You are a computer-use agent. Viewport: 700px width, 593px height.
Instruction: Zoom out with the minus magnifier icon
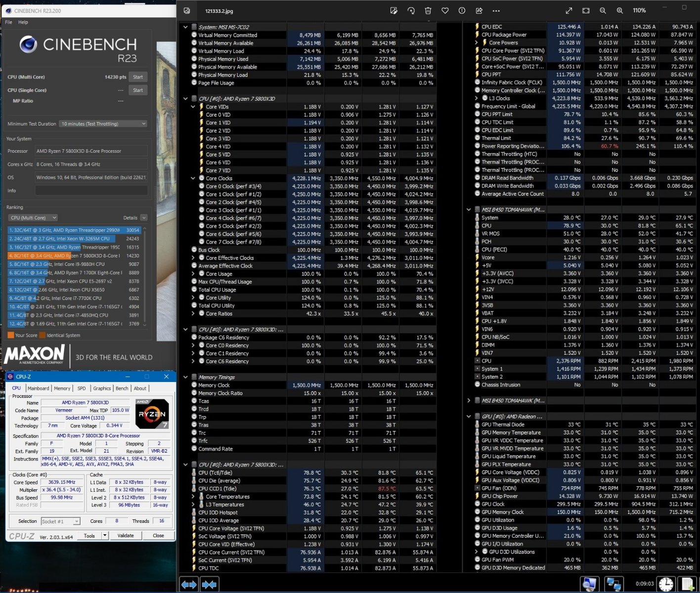[603, 10]
